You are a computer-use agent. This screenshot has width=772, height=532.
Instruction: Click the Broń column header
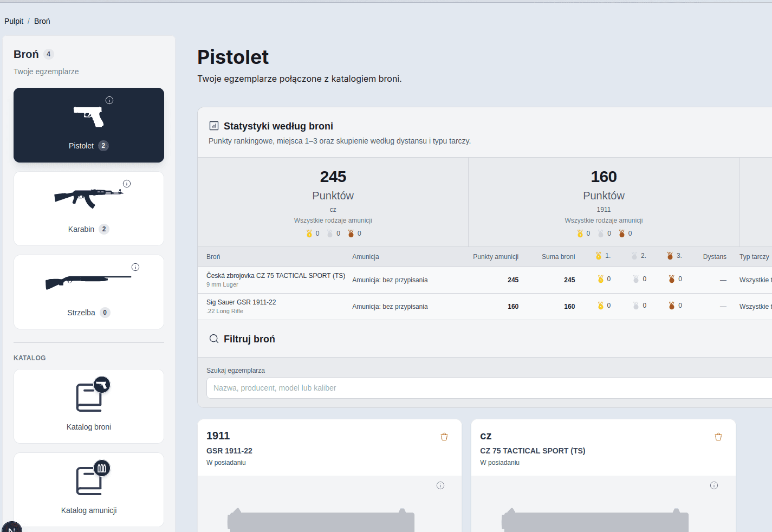(x=213, y=257)
